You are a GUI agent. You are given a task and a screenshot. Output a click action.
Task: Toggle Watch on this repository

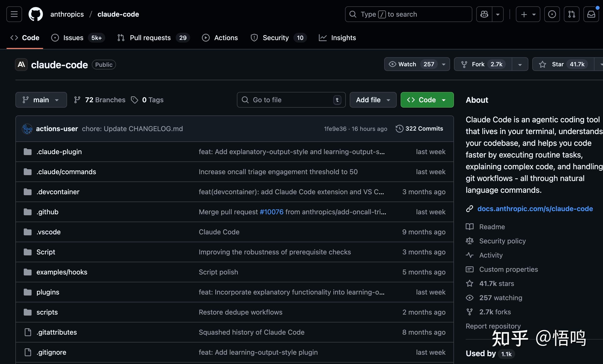tap(407, 64)
